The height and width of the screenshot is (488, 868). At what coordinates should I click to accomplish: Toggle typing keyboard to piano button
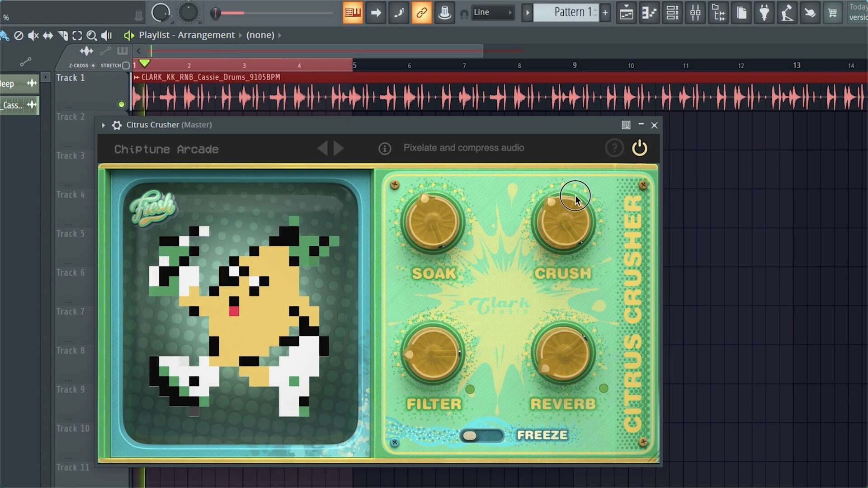[353, 13]
